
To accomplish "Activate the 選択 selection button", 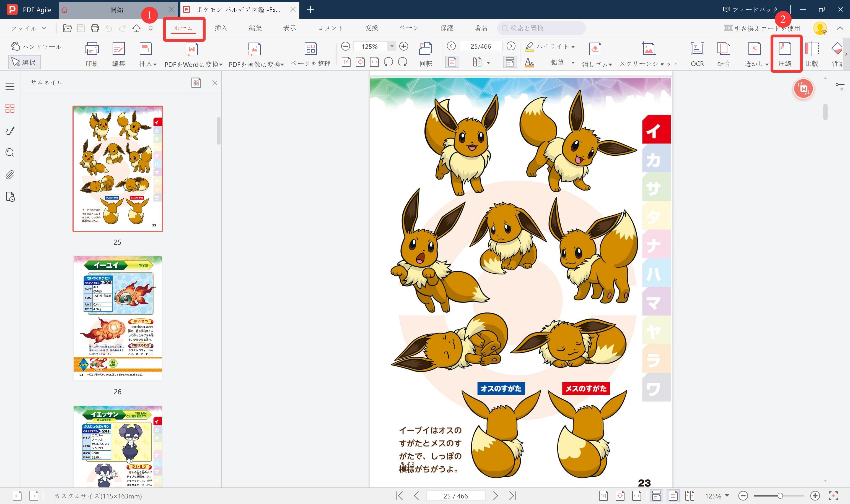I will [x=24, y=62].
